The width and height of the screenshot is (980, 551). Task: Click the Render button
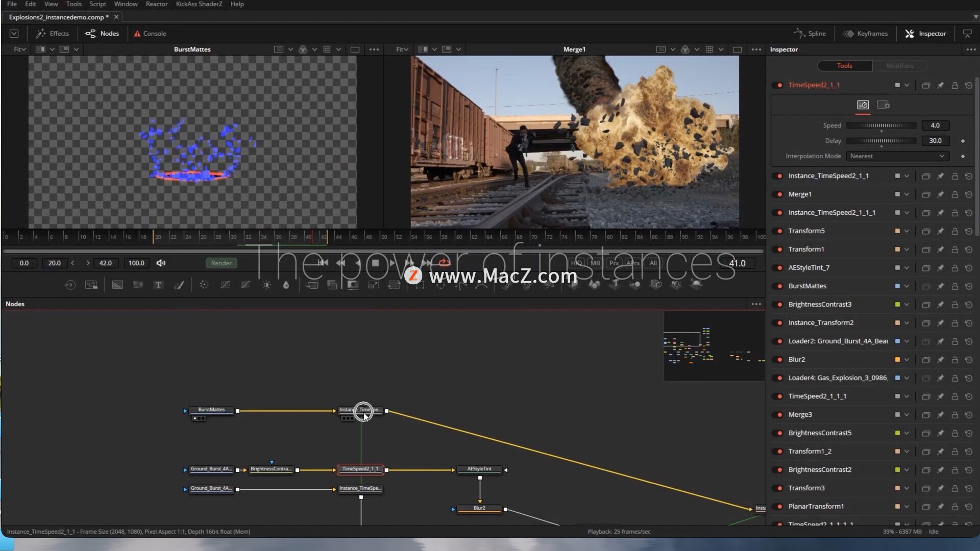(221, 263)
